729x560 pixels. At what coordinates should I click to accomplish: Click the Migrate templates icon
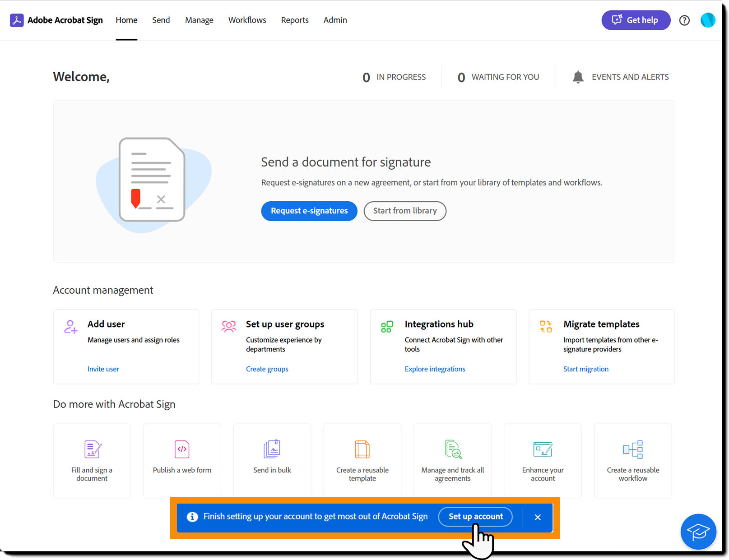point(546,326)
